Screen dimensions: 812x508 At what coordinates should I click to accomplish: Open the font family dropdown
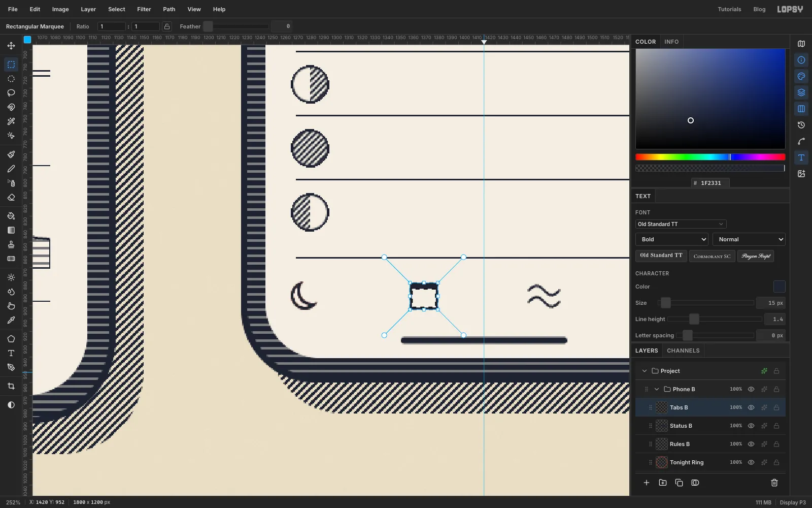(681, 224)
